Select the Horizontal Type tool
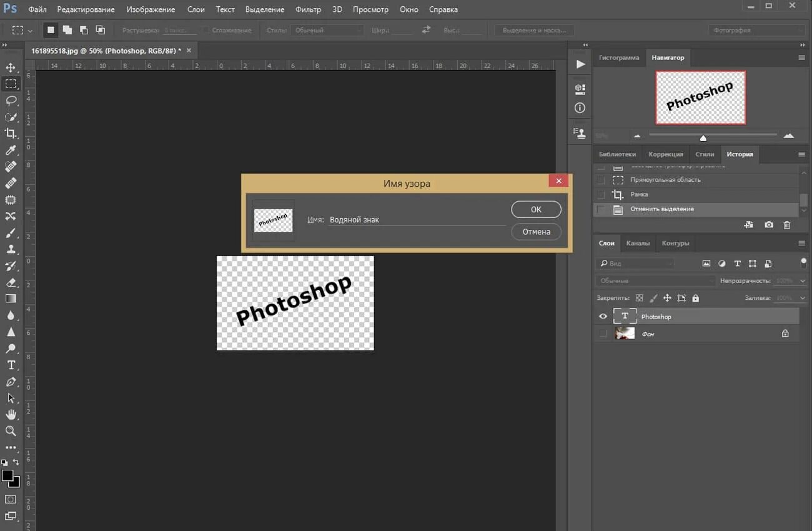This screenshot has height=531, width=812. pos(11,365)
